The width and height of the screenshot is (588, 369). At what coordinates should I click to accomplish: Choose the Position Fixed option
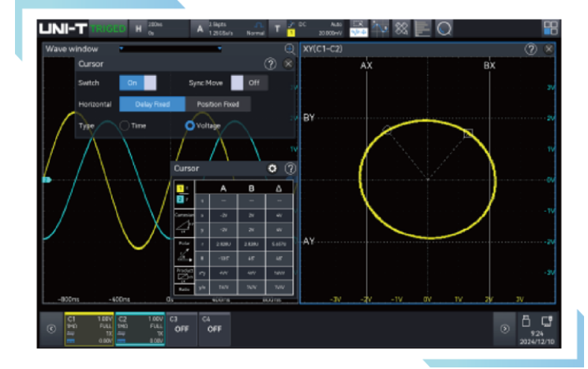point(218,104)
